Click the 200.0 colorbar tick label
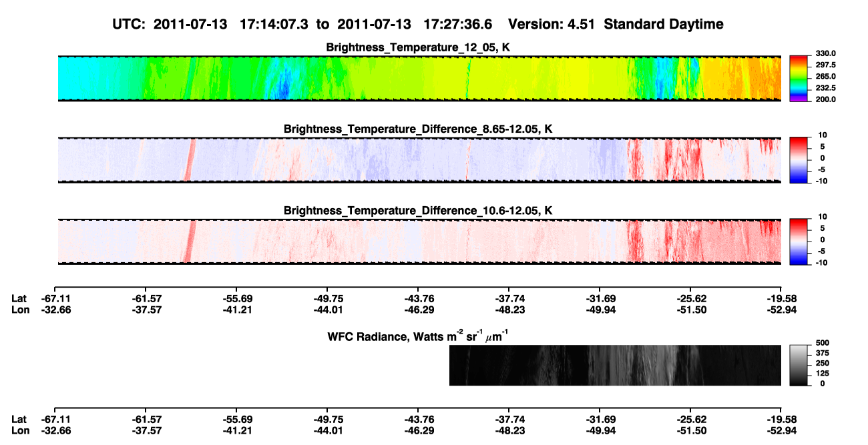 (x=825, y=99)
